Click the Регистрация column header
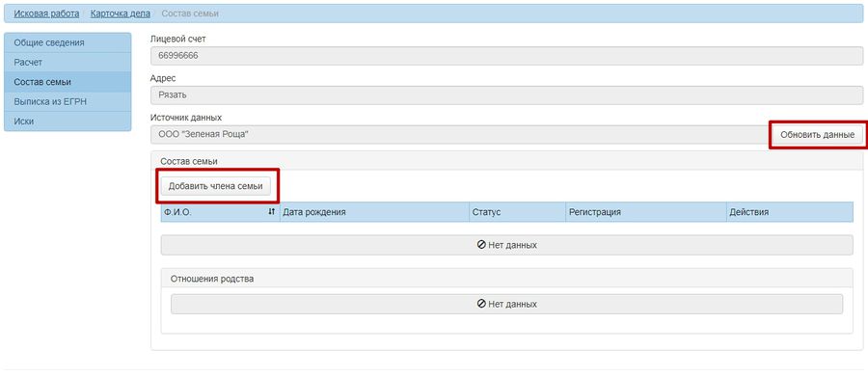 click(x=645, y=212)
